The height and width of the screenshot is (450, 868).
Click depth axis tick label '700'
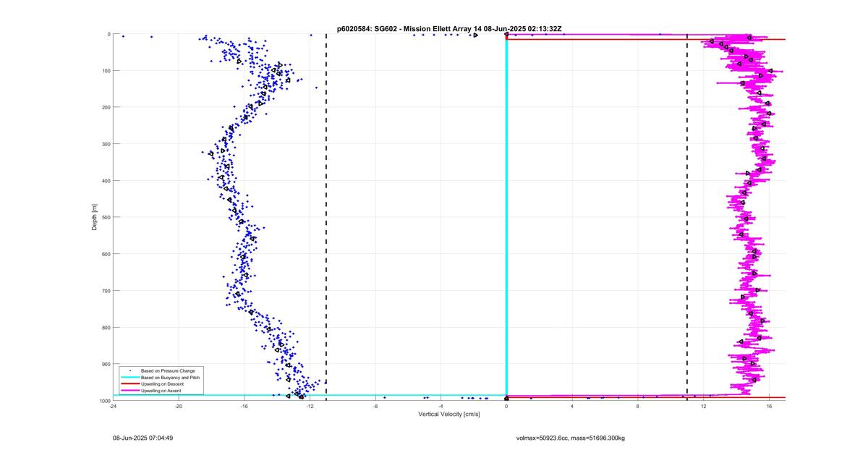[x=106, y=291]
